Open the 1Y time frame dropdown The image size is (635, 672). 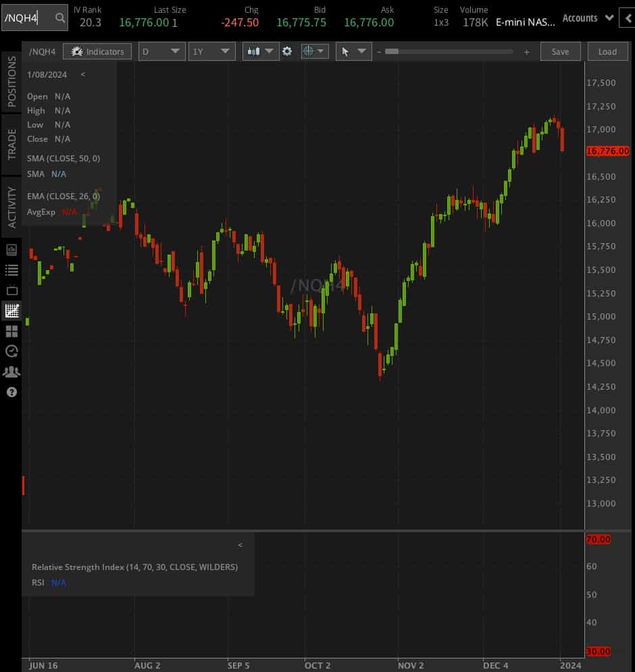212,51
